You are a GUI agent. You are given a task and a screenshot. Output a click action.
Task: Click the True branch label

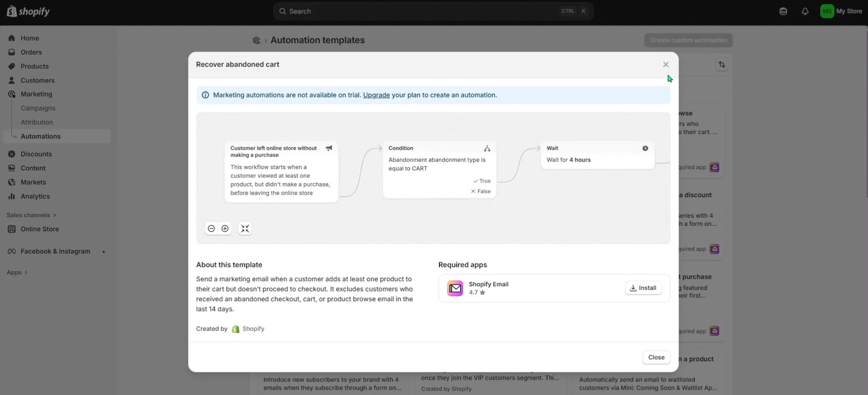tap(482, 181)
